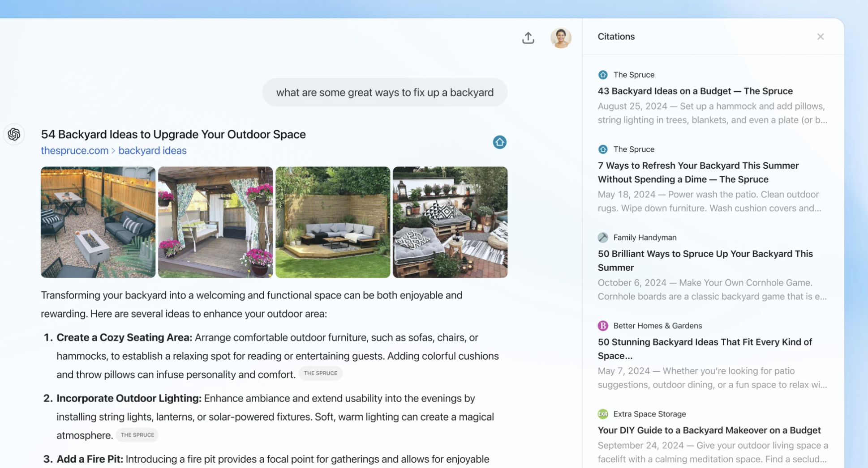Close the Citations panel
Screen dimensions: 868x468
coord(820,37)
